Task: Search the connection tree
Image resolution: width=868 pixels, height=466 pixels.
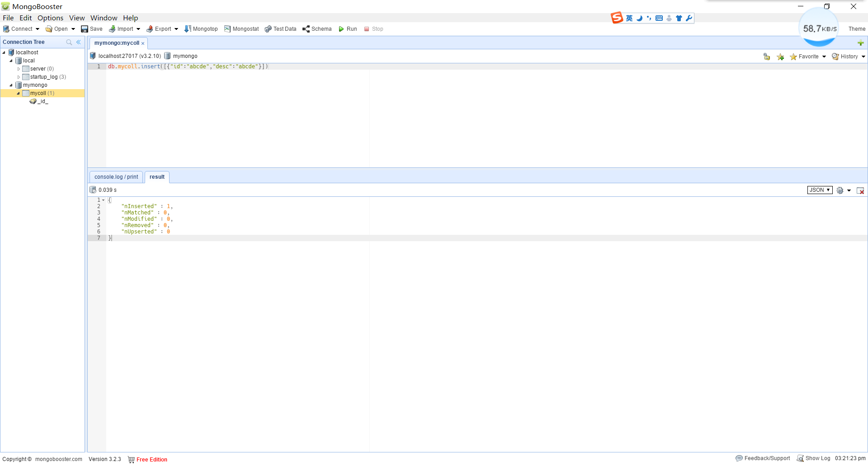Action: pos(69,42)
